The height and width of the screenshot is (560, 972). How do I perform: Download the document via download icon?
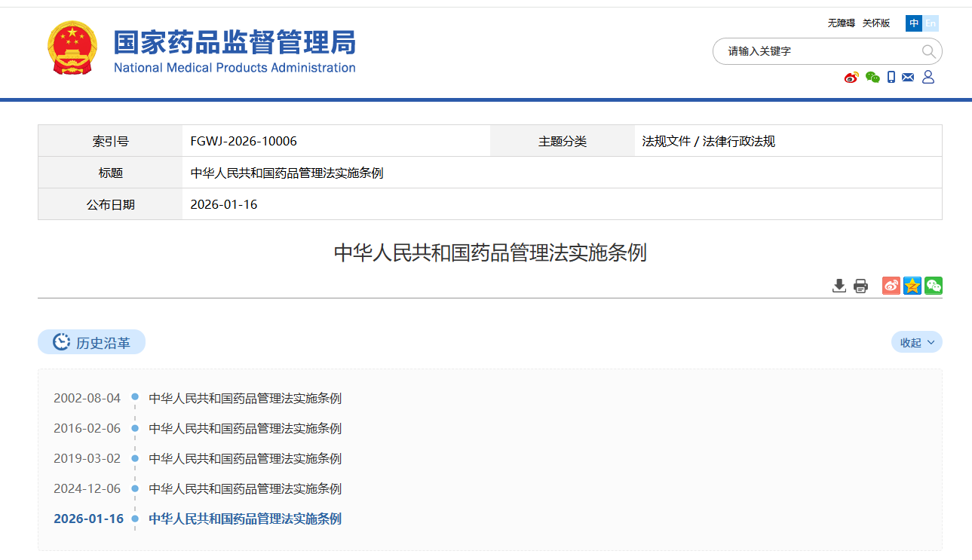tap(839, 286)
